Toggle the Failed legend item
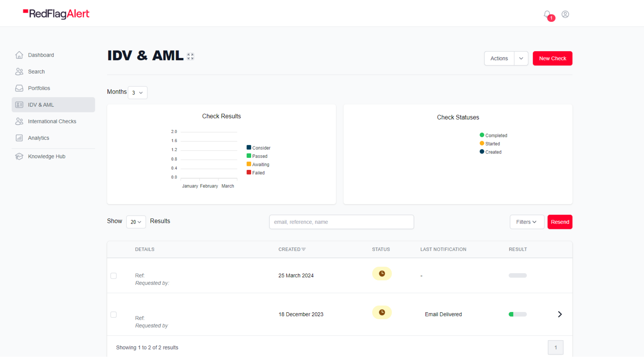The width and height of the screenshot is (644, 362). pyautogui.click(x=256, y=173)
